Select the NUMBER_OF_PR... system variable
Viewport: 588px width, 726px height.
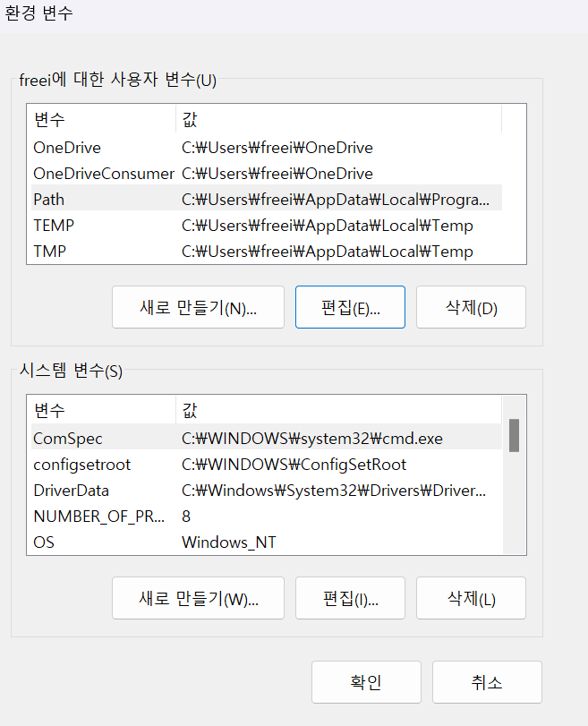267,517
